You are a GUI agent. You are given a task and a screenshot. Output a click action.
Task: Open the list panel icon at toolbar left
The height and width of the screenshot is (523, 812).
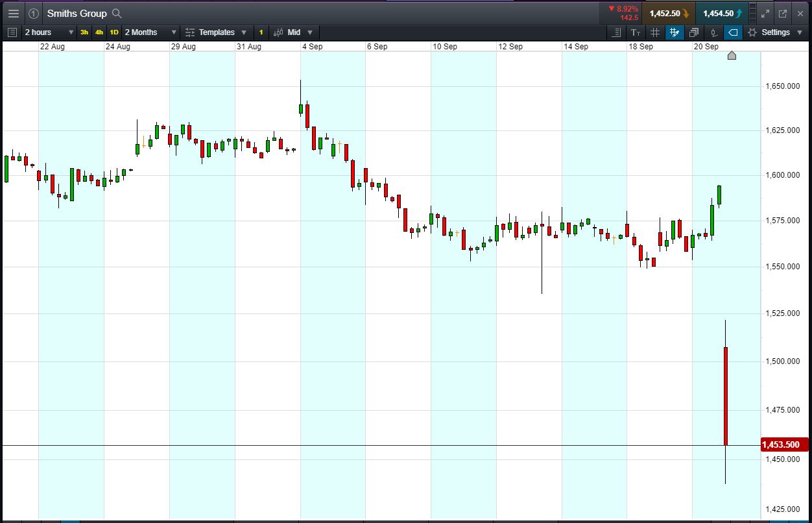coord(12,32)
